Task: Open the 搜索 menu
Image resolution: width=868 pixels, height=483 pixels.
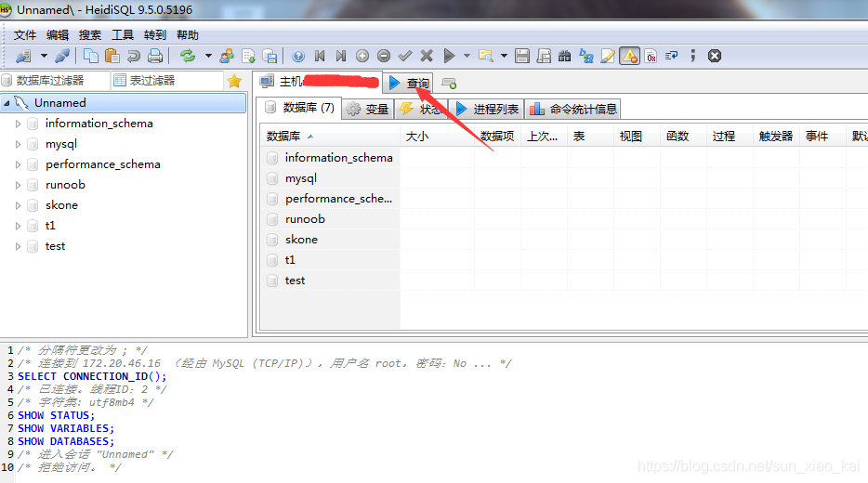Action: 89,35
